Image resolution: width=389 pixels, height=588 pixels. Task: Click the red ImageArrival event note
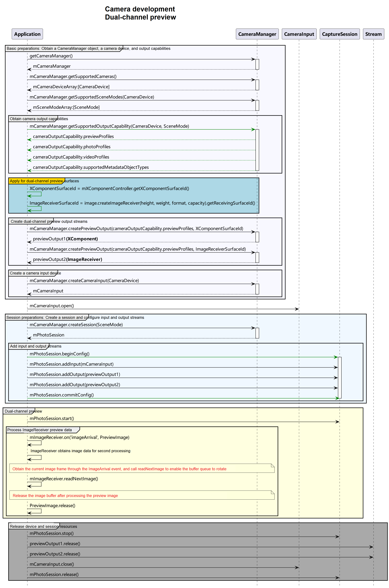point(142,468)
